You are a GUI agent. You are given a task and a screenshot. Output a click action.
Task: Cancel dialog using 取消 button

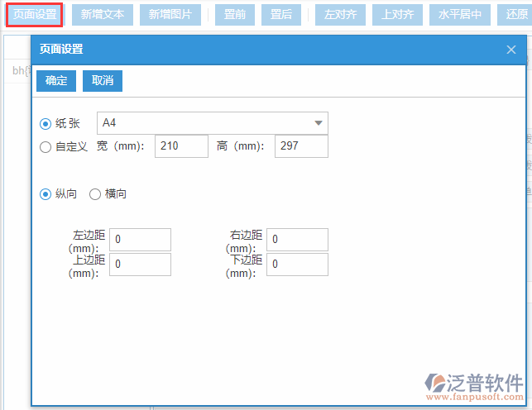click(x=103, y=80)
